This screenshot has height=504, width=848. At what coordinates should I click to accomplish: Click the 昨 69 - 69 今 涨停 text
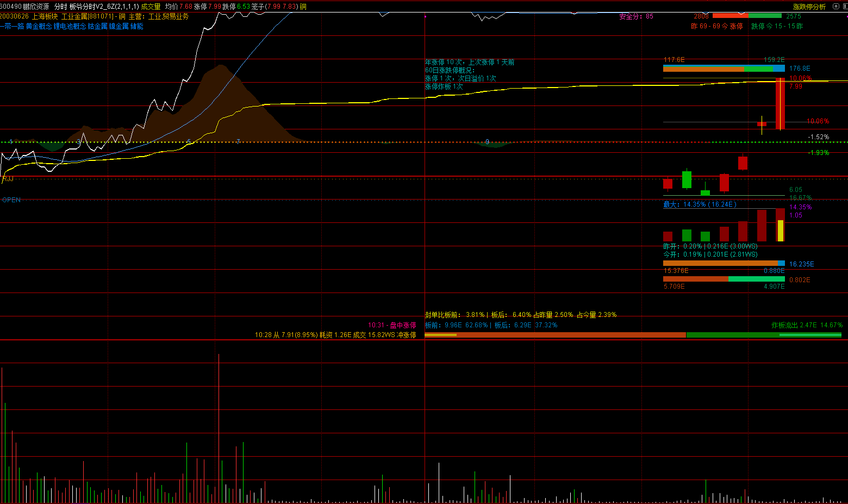[x=717, y=26]
